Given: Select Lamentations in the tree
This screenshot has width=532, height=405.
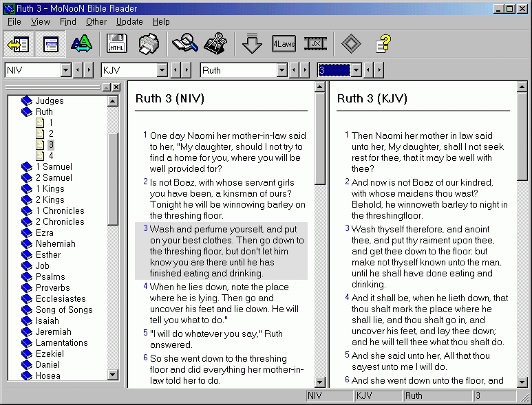Looking at the screenshot, I should click(x=62, y=342).
